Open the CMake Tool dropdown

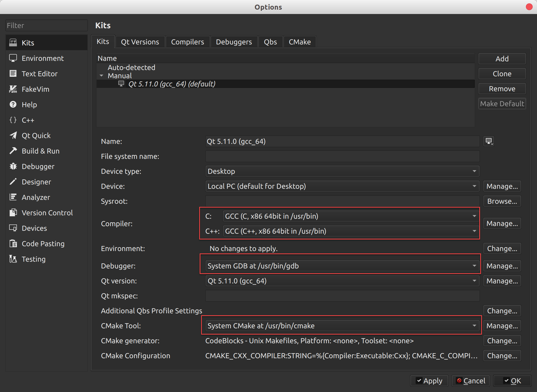coord(342,326)
